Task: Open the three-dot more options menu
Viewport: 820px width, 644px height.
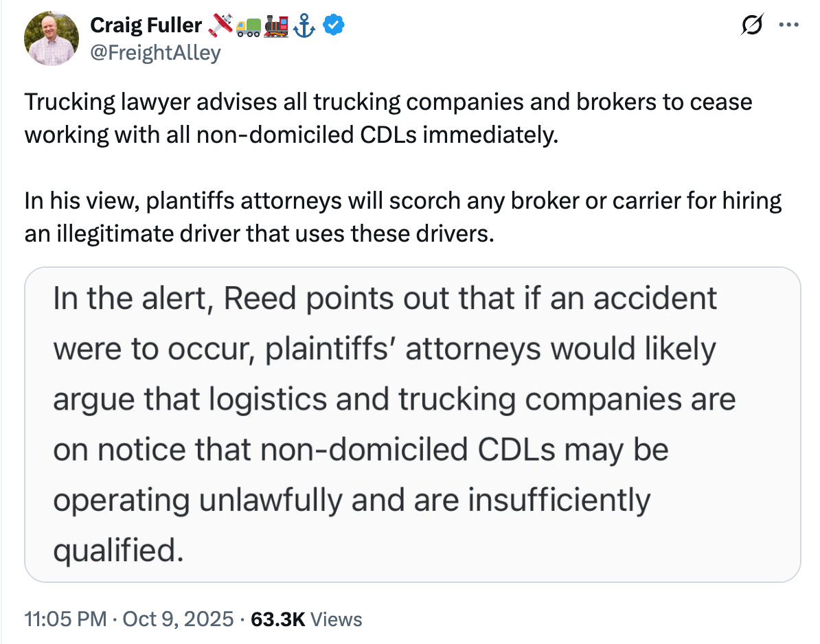Action: click(788, 26)
